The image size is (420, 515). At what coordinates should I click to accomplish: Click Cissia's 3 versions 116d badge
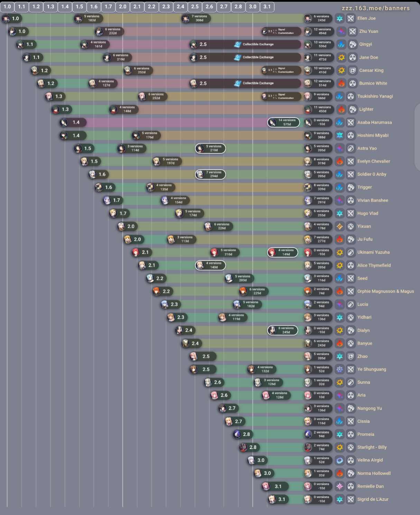point(318,421)
